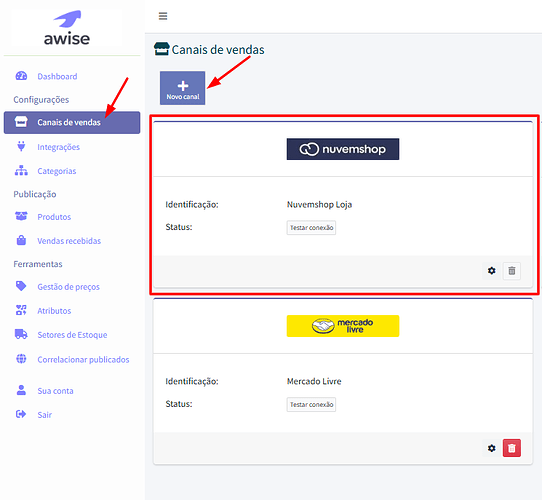Go to Produtos in sidebar
Screen dimensions: 542x500
(54, 217)
